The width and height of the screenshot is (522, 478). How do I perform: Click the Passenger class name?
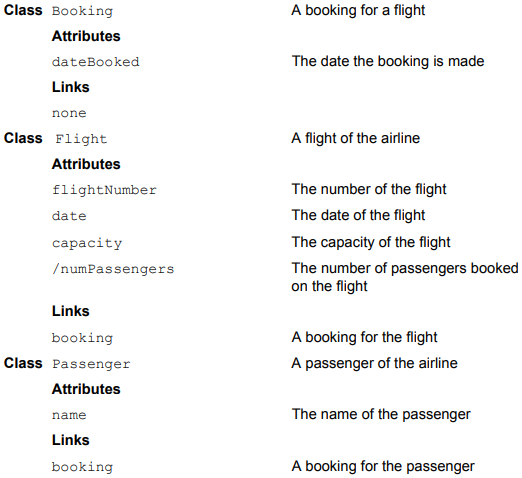91,364
